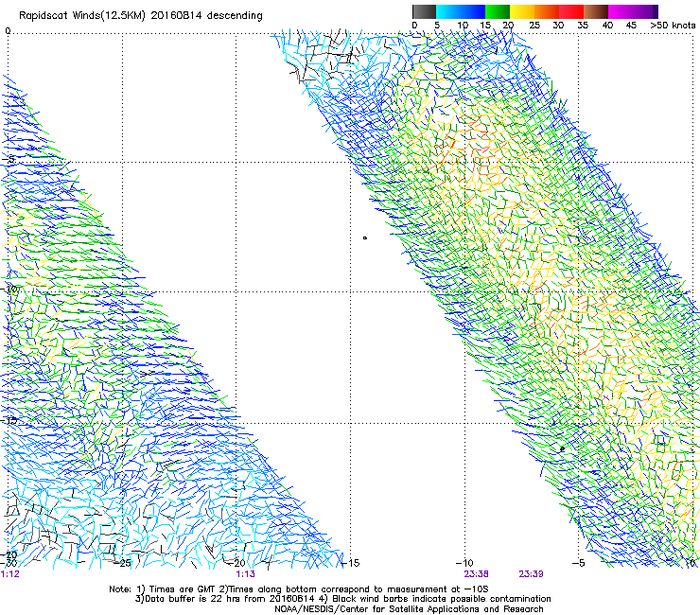Click the red 30-35 knots legend swatch
The width and height of the screenshot is (700, 615).
(571, 11)
